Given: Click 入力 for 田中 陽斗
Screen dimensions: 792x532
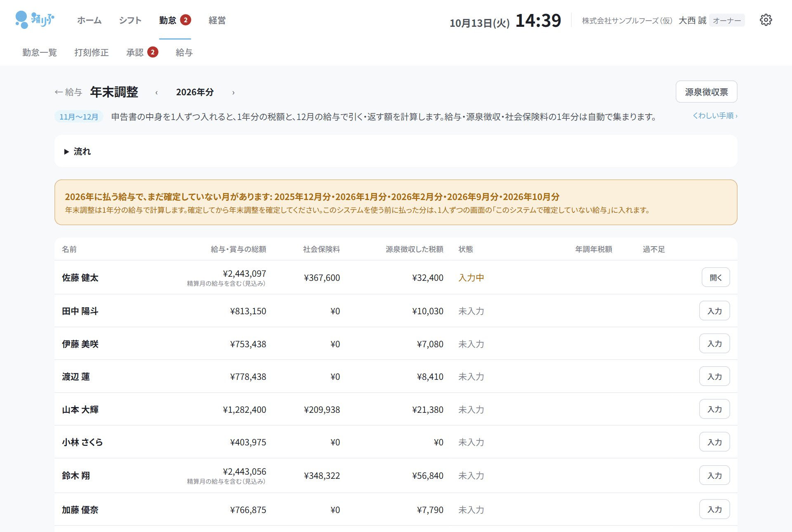Looking at the screenshot, I should point(714,311).
